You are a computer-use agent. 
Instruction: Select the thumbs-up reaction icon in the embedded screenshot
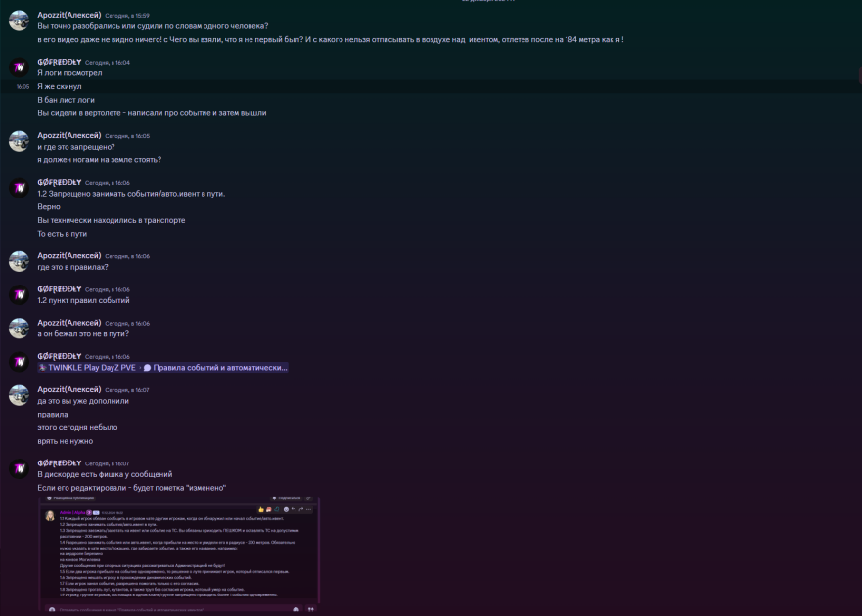coord(261,510)
